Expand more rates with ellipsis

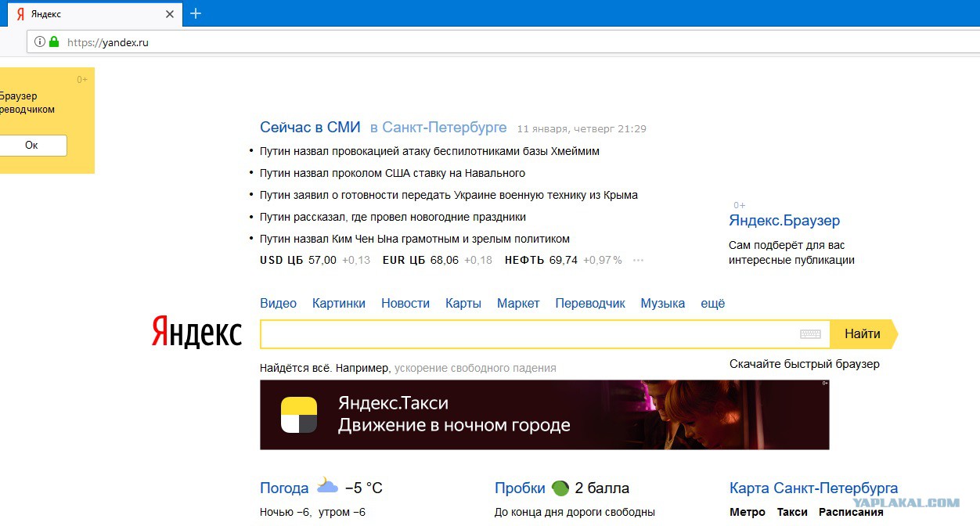pyautogui.click(x=638, y=261)
